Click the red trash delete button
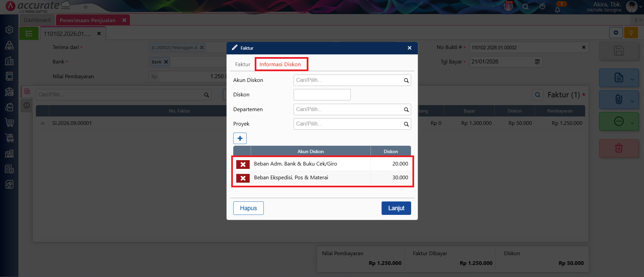Image resolution: width=644 pixels, height=277 pixels. point(618,148)
